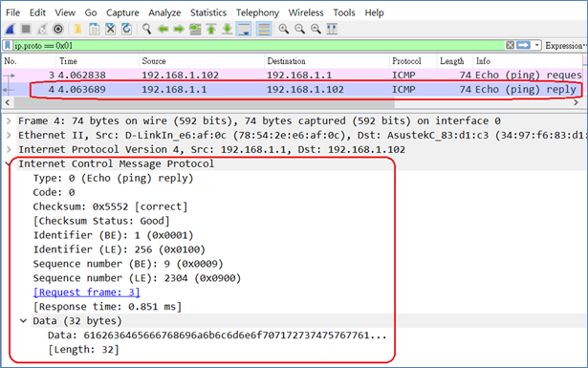This screenshot has width=588, height=368.
Task: Go forward to next packet
Action: pyautogui.click(x=179, y=29)
